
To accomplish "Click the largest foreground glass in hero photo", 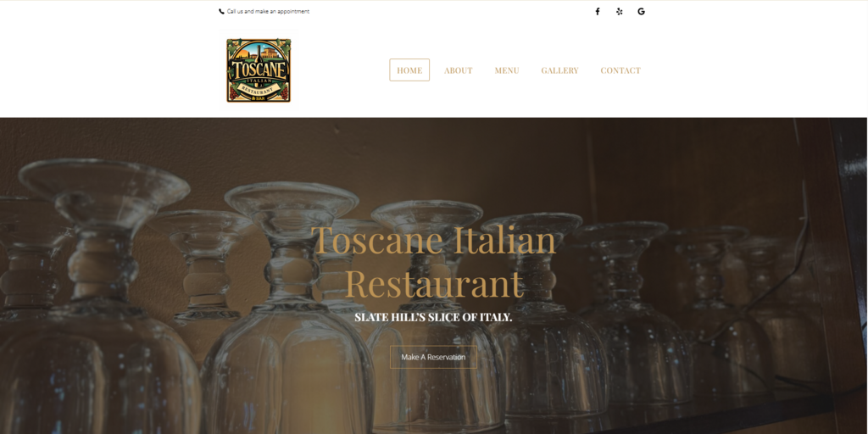I will [x=100, y=299].
